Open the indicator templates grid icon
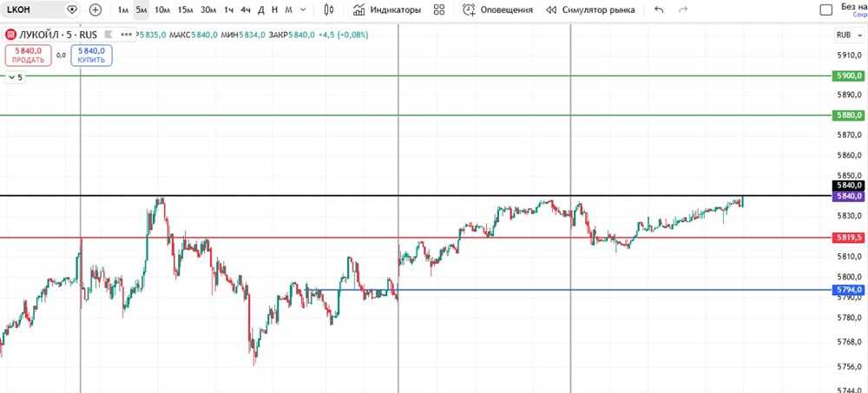 [x=439, y=10]
